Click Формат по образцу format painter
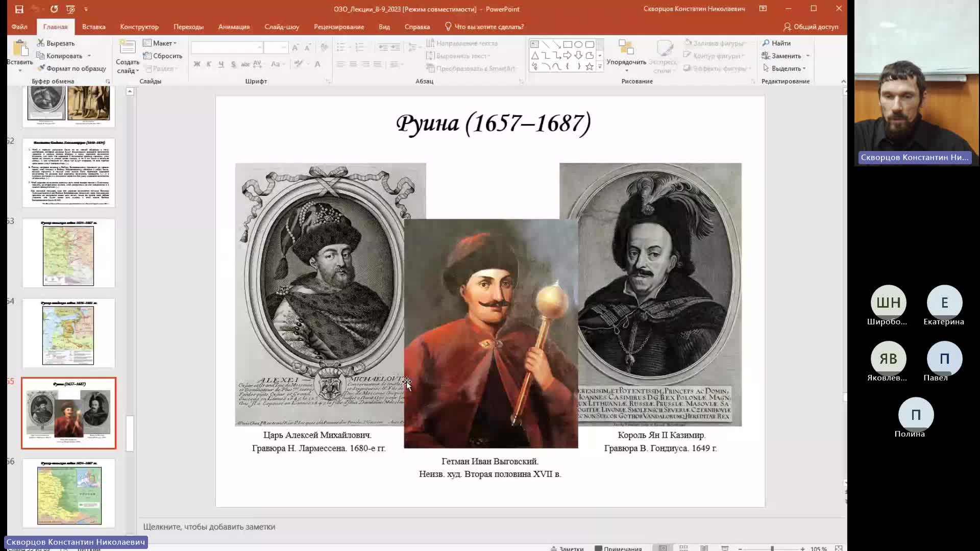This screenshot has width=980, height=551. tap(71, 68)
